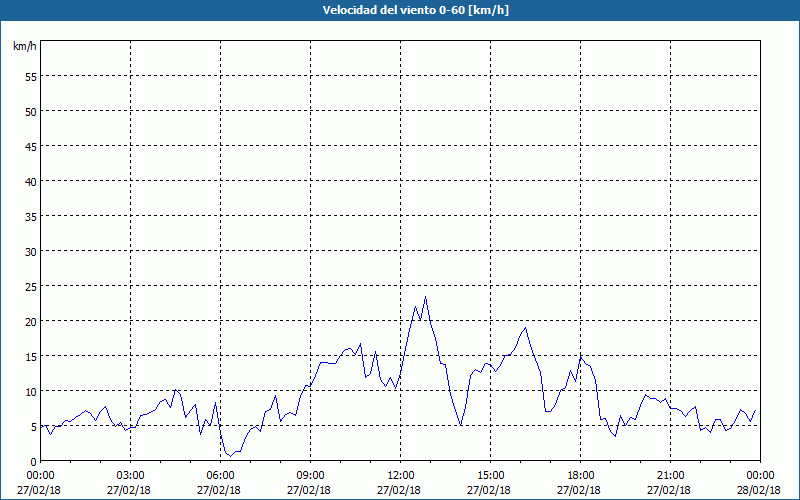Click the 12:00 time axis label

(399, 476)
